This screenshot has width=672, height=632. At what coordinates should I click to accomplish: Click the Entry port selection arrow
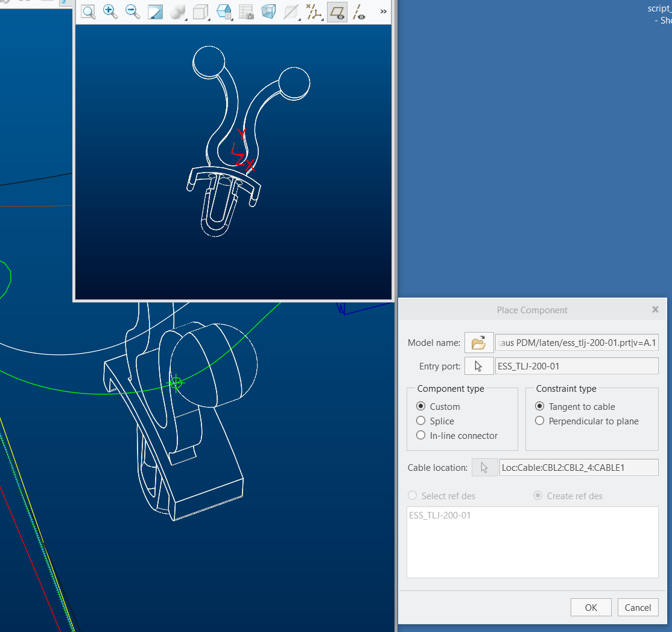click(478, 365)
